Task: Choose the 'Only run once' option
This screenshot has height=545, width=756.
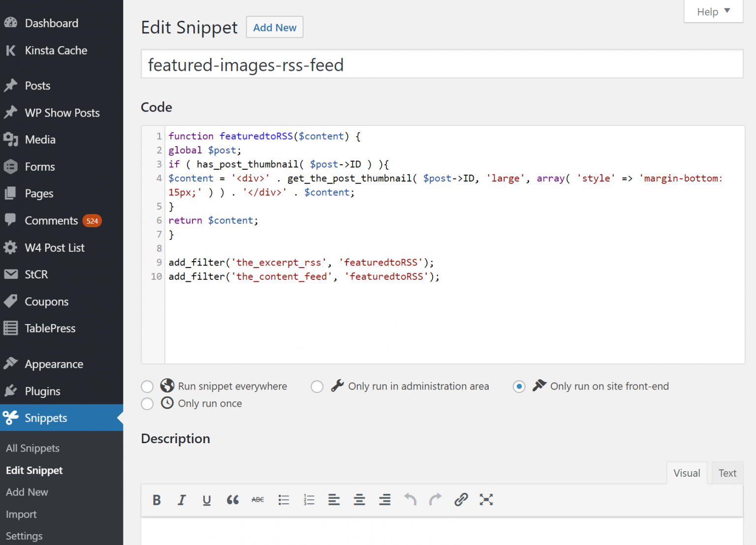Action: tap(147, 403)
